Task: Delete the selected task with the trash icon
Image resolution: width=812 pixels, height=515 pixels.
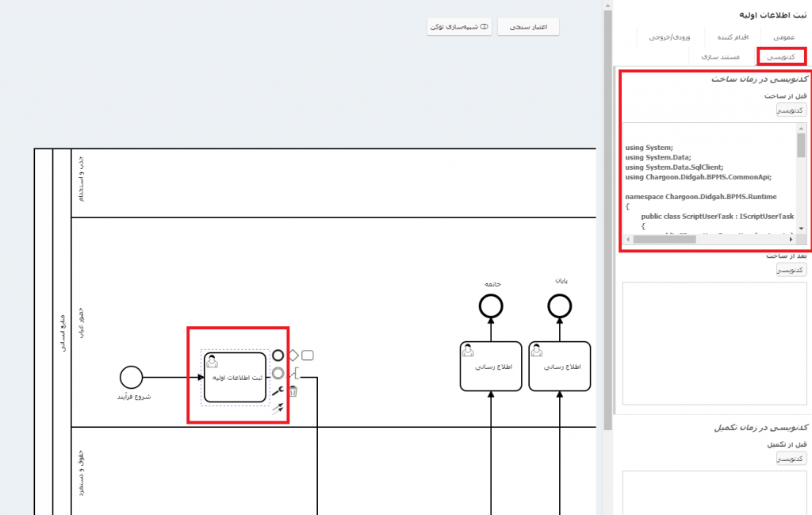Action: [x=293, y=391]
